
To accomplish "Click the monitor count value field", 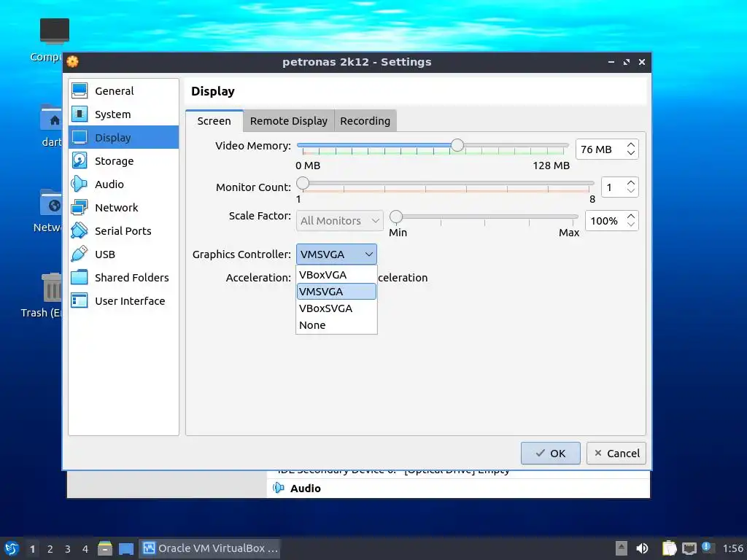I will [x=614, y=187].
